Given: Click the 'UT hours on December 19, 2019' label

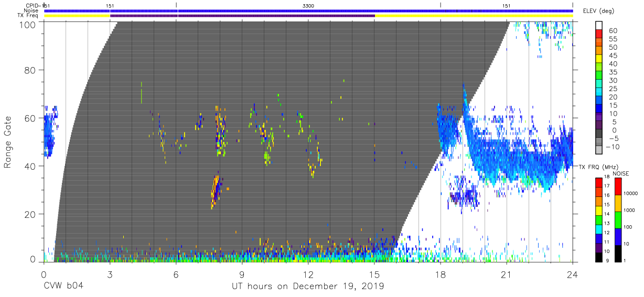Looking at the screenshot, I should pos(308,287).
